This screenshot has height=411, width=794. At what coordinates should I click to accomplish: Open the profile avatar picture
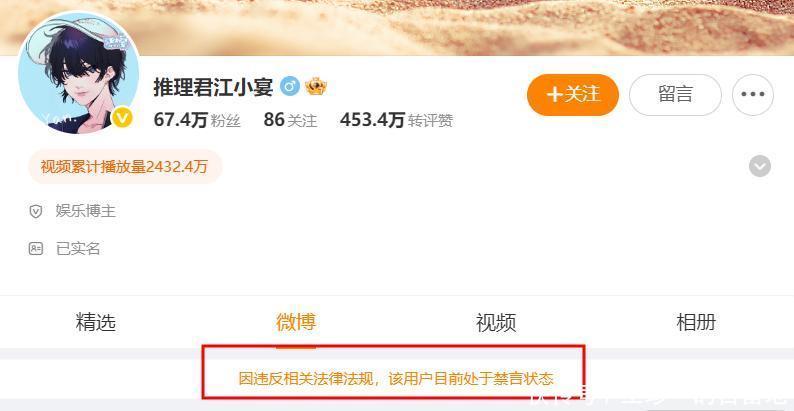(78, 73)
